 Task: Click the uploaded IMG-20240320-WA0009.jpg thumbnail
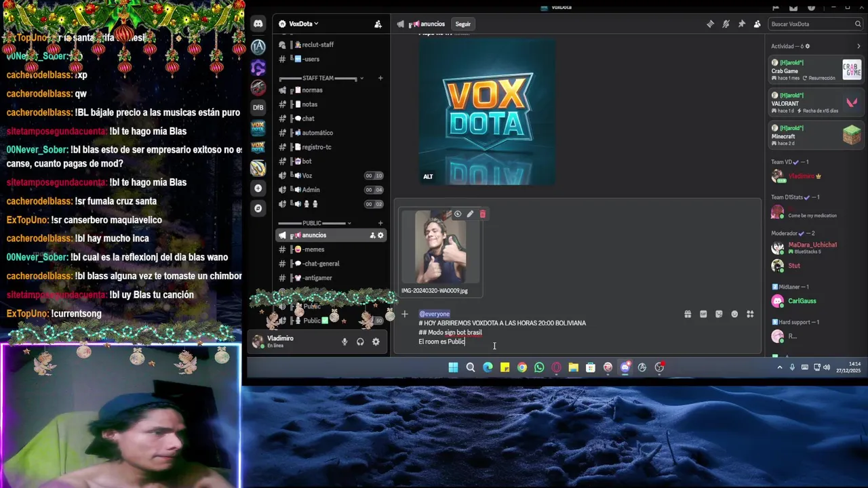point(441,247)
